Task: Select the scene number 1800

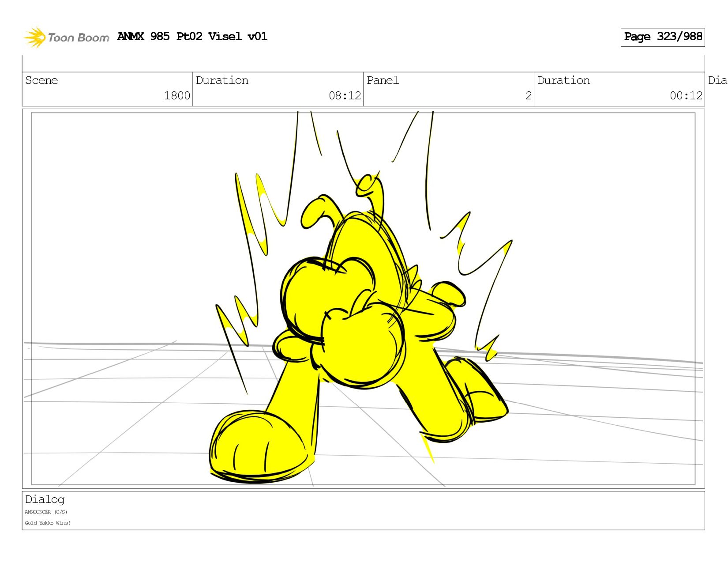Action: click(177, 96)
